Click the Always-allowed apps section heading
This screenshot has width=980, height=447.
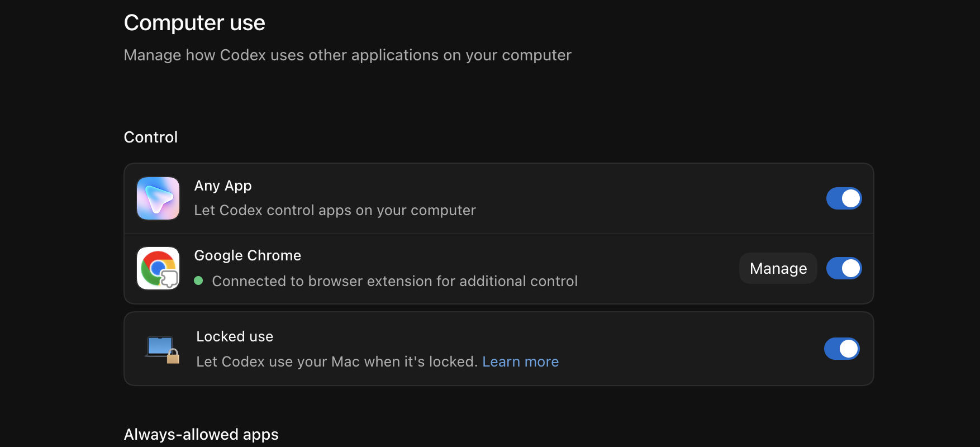click(x=201, y=434)
